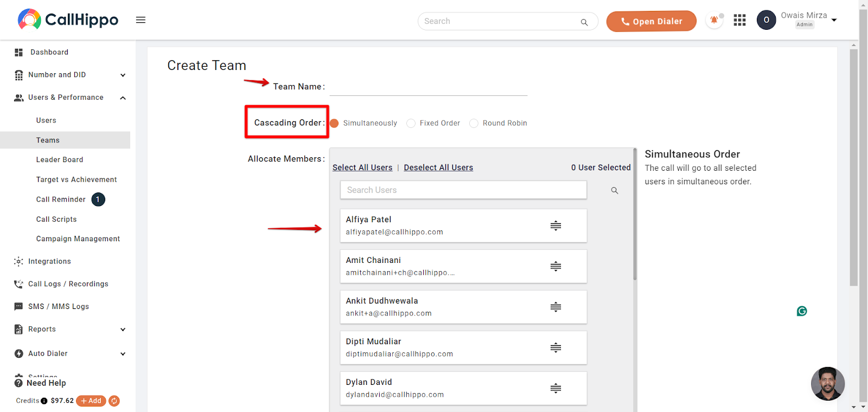Click the Users & Performance people icon
Viewport: 868px width, 412px height.
pos(18,98)
